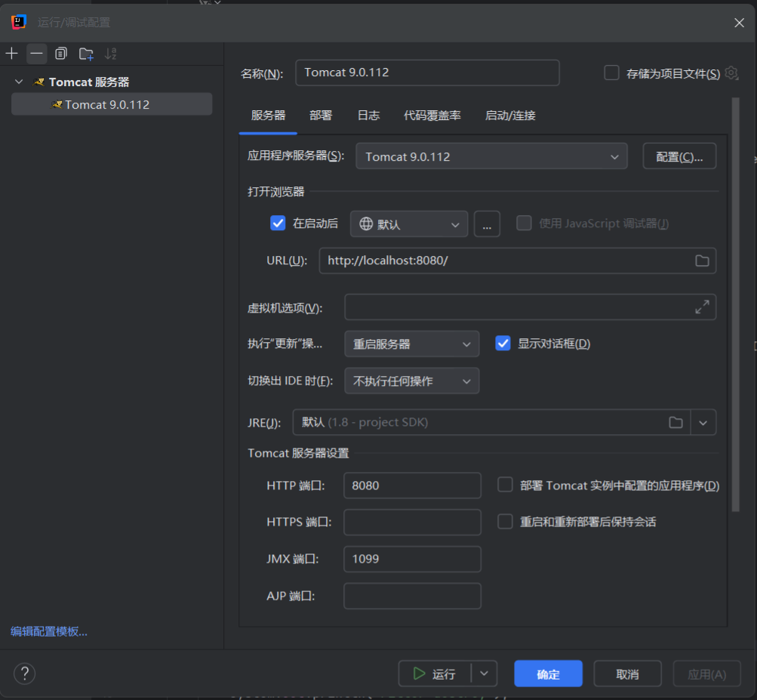Switch to the 部署 tab
This screenshot has width=757, height=700.
tap(321, 116)
